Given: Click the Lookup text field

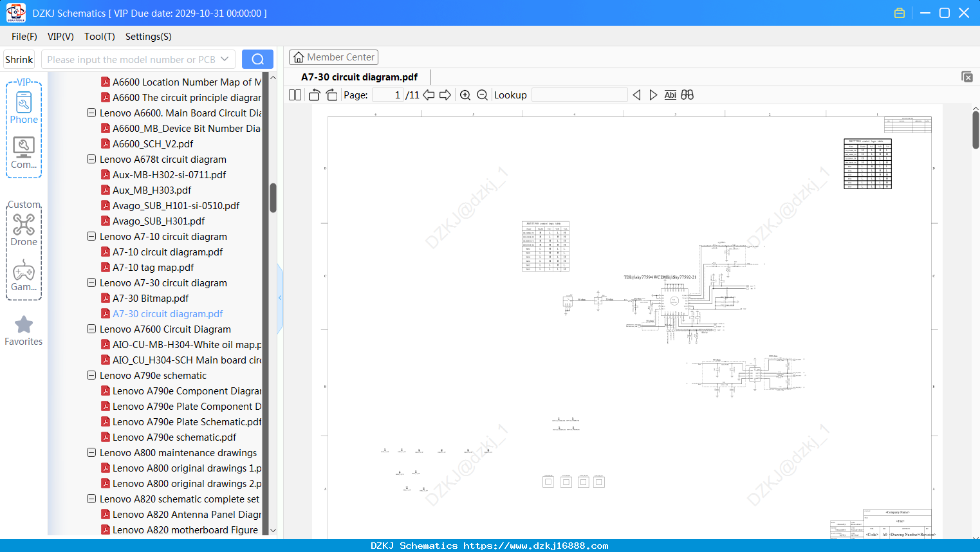Looking at the screenshot, I should (x=579, y=95).
